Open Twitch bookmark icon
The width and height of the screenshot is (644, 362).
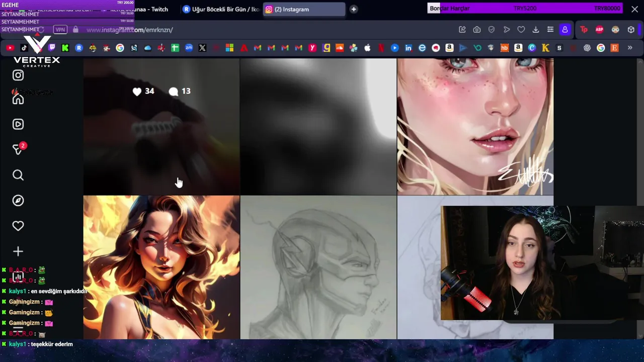(x=51, y=48)
